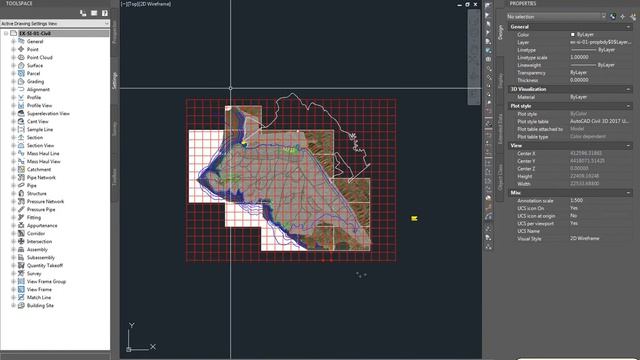The width and height of the screenshot is (640, 360).
Task: Collapse the 3D Visualization section
Action: tap(628, 89)
